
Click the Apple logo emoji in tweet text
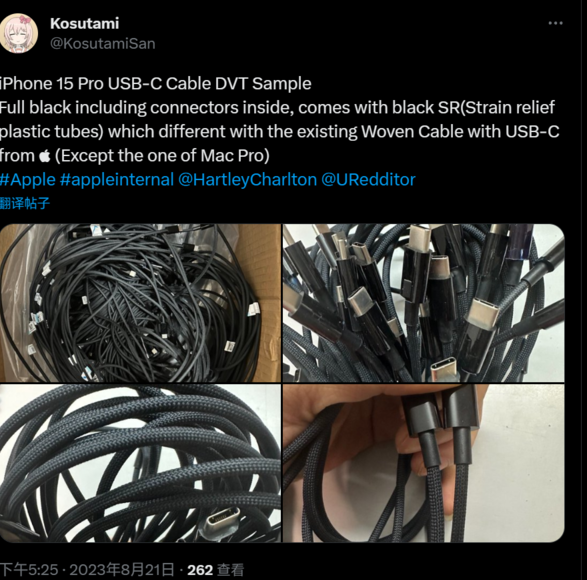[x=45, y=156]
